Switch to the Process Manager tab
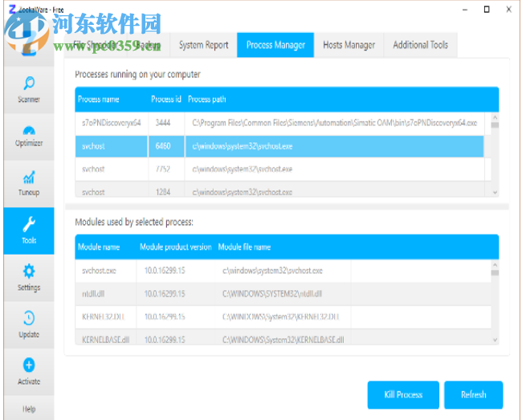 tap(275, 45)
